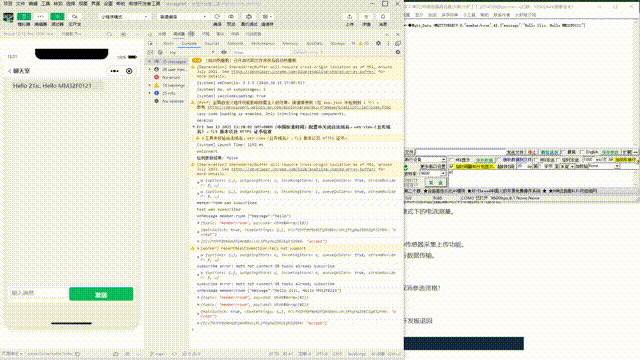The height and width of the screenshot is (360, 640).
Task: Click the 输入消息 input field in simulator
Action: click(x=38, y=293)
